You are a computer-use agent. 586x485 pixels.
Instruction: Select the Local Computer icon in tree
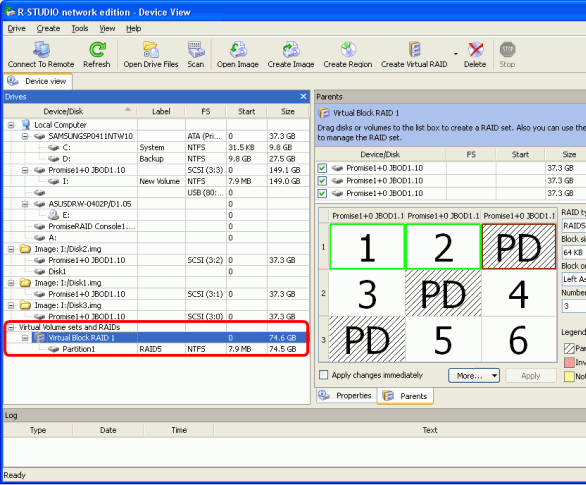(26, 124)
